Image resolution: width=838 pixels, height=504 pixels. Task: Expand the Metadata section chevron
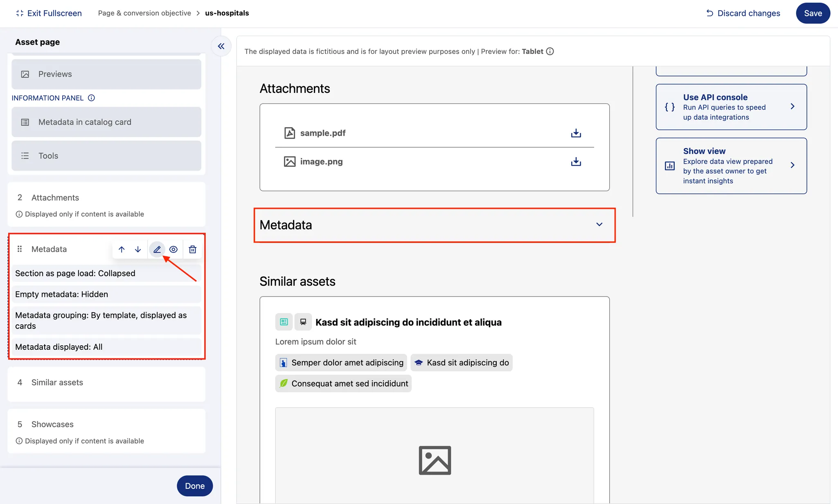(599, 225)
